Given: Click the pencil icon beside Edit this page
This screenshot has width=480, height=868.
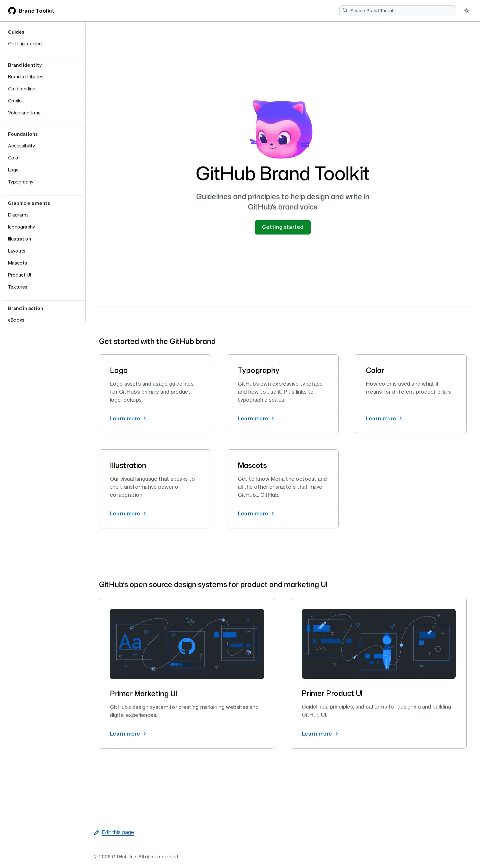Looking at the screenshot, I should coord(96,833).
